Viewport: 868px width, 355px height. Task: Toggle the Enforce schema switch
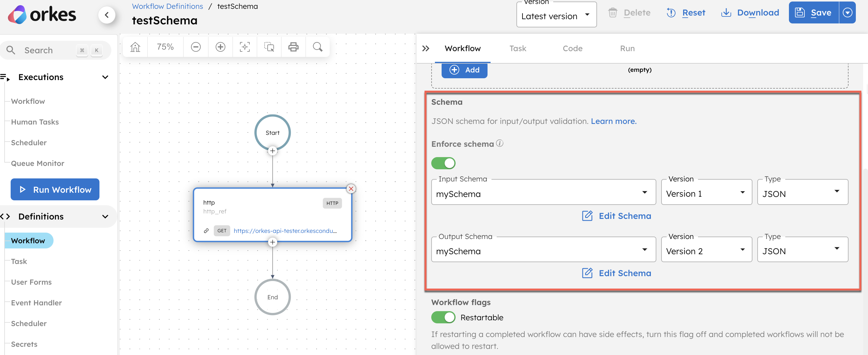click(443, 163)
